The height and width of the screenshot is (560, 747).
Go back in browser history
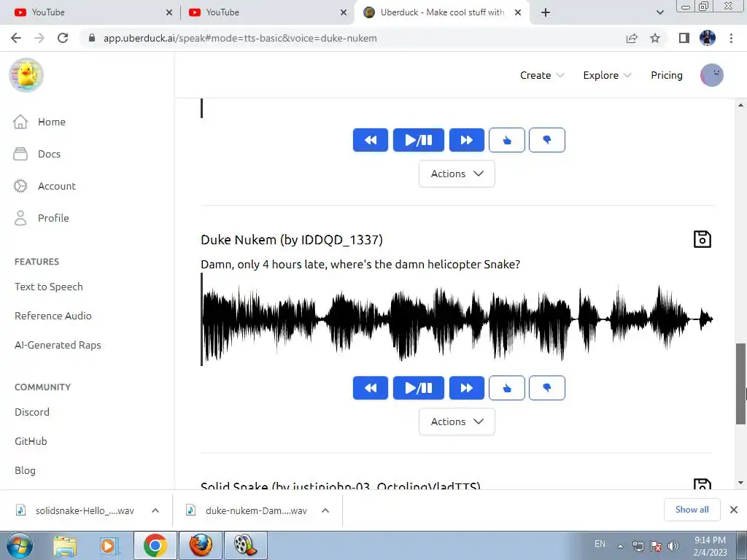[x=16, y=38]
